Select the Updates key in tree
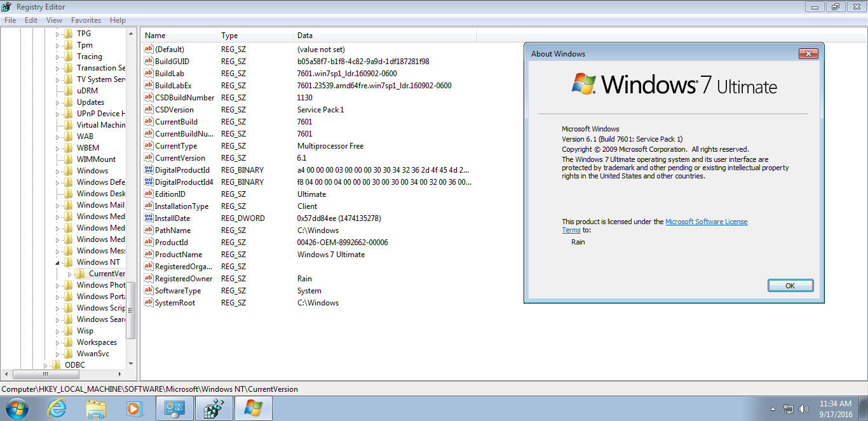Image resolution: width=868 pixels, height=421 pixels. [90, 102]
